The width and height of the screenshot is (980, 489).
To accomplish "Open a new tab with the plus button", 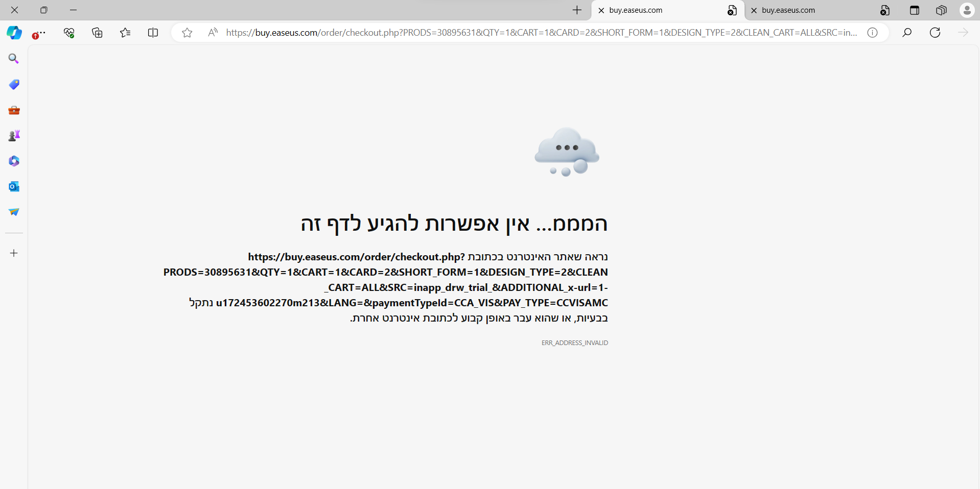I will coord(577,10).
